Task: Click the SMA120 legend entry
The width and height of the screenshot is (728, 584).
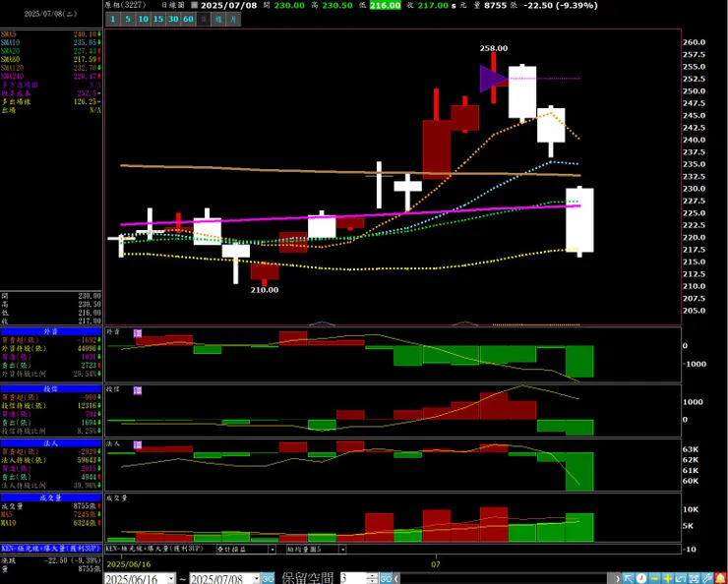Action: pos(50,68)
